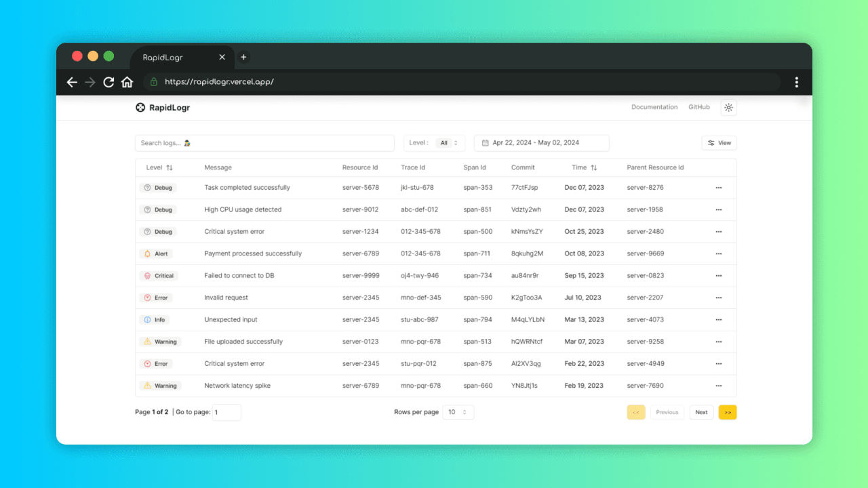868x488 pixels.
Task: Open the View display options
Action: (x=719, y=143)
